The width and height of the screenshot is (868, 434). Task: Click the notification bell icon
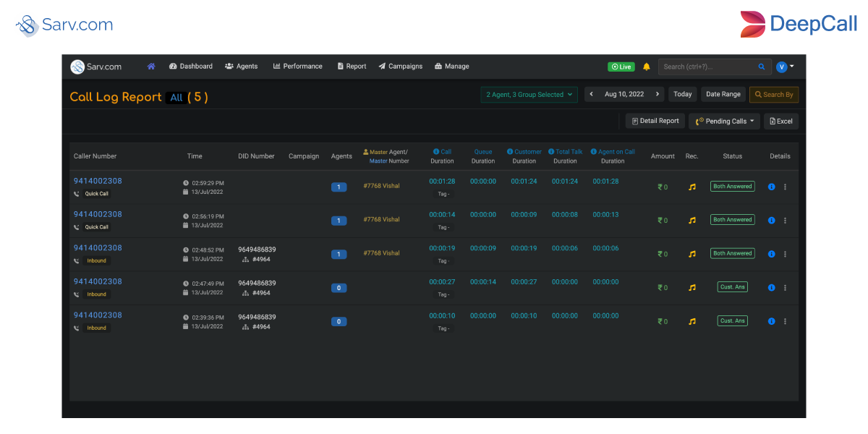coord(646,66)
